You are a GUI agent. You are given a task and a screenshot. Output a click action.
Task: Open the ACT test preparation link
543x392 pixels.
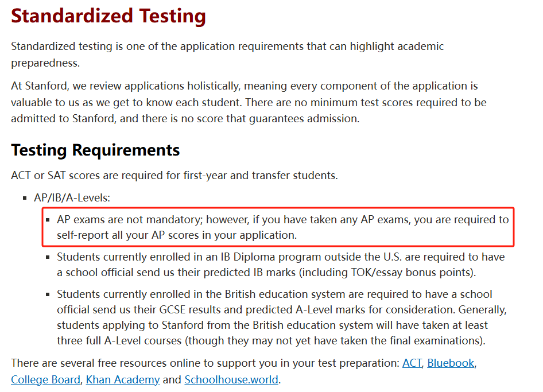point(412,363)
